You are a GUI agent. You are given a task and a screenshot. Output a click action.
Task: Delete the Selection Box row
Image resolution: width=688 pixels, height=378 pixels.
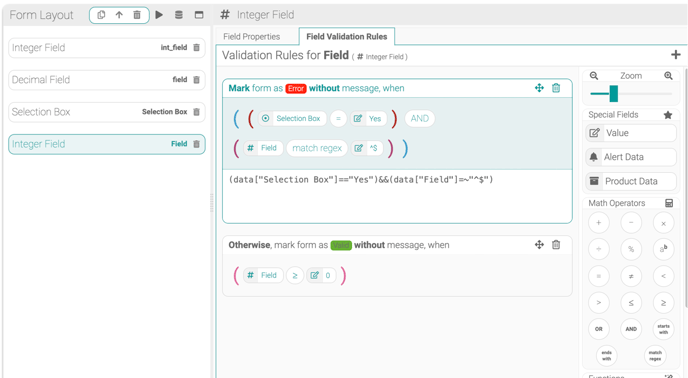197,112
